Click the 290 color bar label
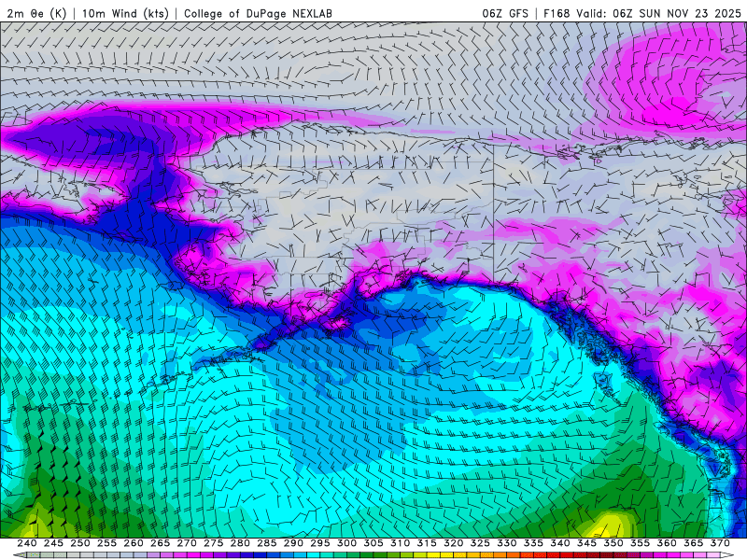Screen dimensions: 747x560 click(293, 543)
